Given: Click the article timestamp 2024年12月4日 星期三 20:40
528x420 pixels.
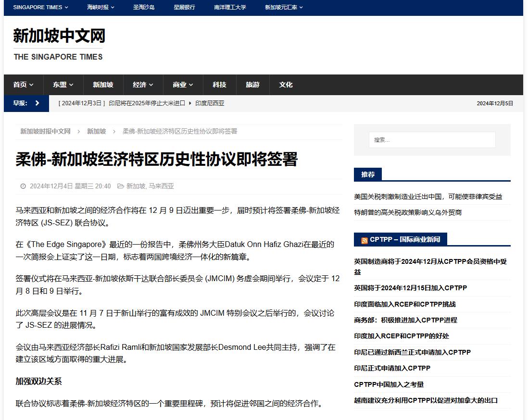Looking at the screenshot, I should tap(70, 186).
